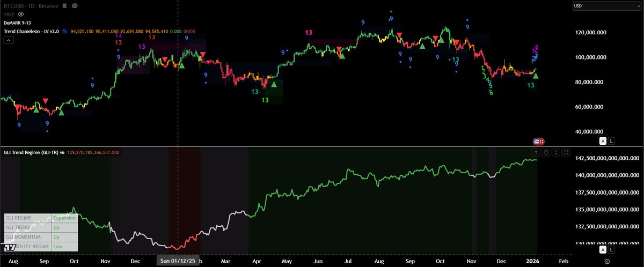Click the US flag economic event marker
The height and width of the screenshot is (267, 644).
tap(537, 141)
